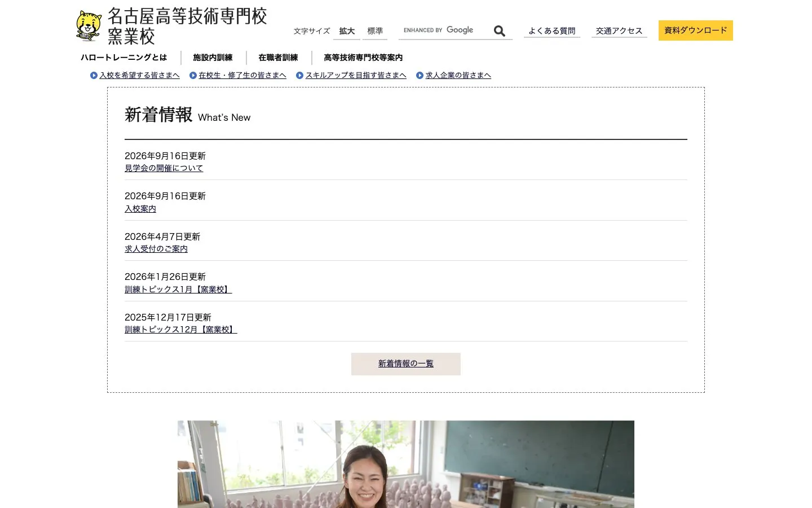Open the ハロートレーニングとは menu
Screen dimensions: 812x508
[x=124, y=58]
